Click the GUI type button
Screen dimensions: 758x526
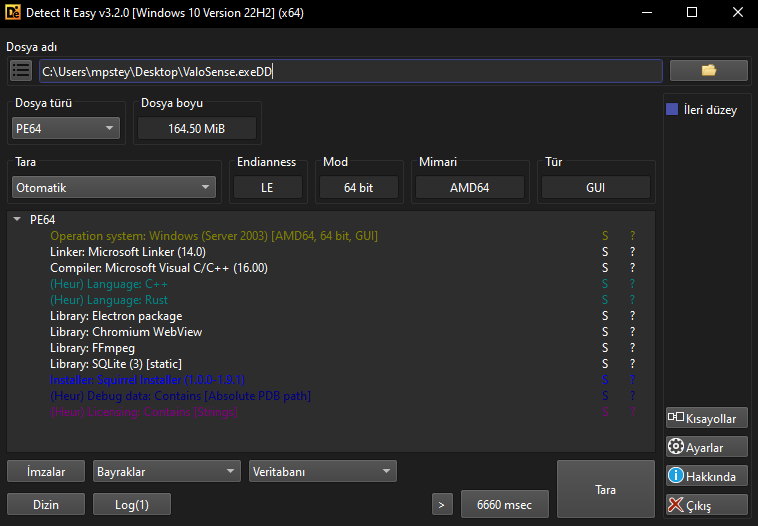(x=596, y=188)
